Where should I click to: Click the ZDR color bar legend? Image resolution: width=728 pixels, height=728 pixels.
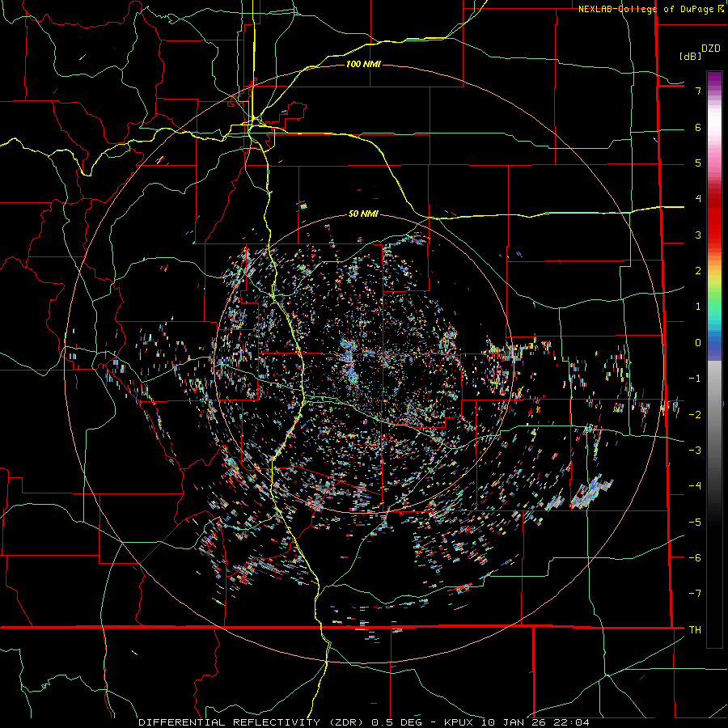(714, 359)
